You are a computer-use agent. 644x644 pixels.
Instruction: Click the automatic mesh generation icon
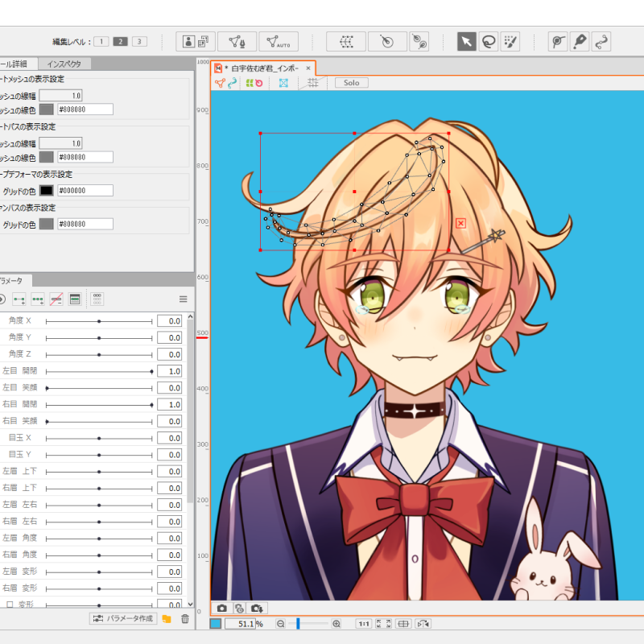point(279,42)
